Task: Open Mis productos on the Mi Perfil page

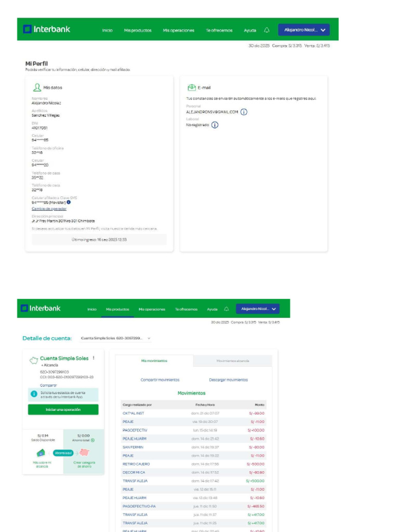Action: [138, 31]
